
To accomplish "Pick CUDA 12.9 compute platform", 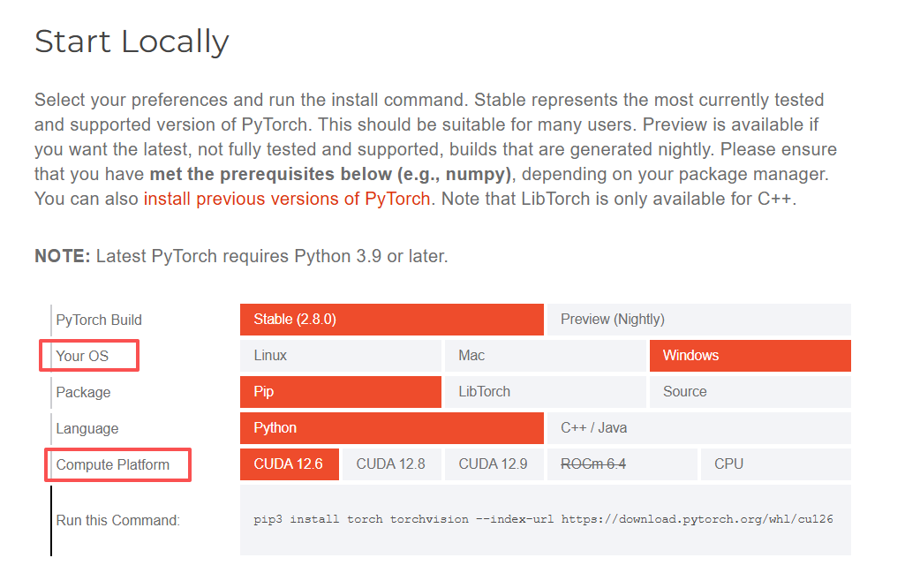I will pyautogui.click(x=494, y=464).
